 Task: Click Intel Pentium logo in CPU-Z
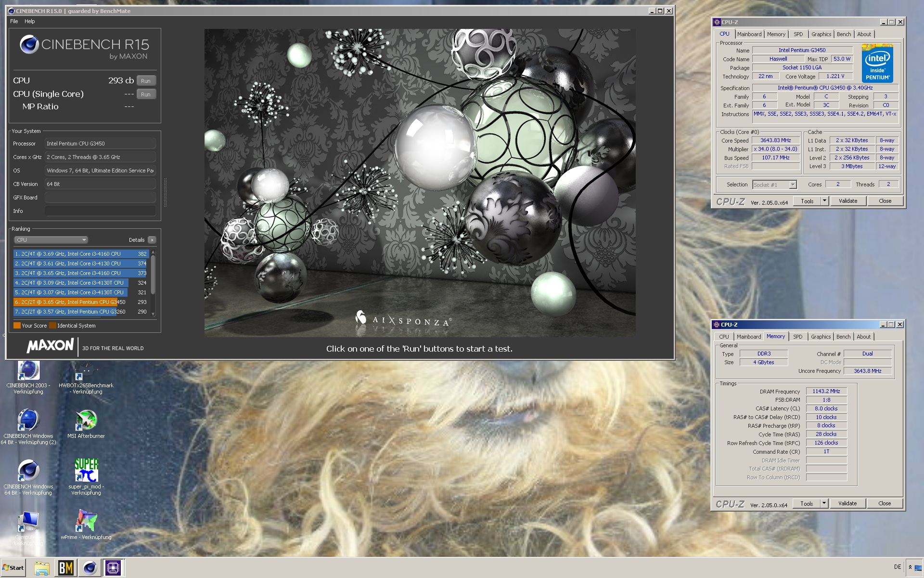(x=877, y=64)
